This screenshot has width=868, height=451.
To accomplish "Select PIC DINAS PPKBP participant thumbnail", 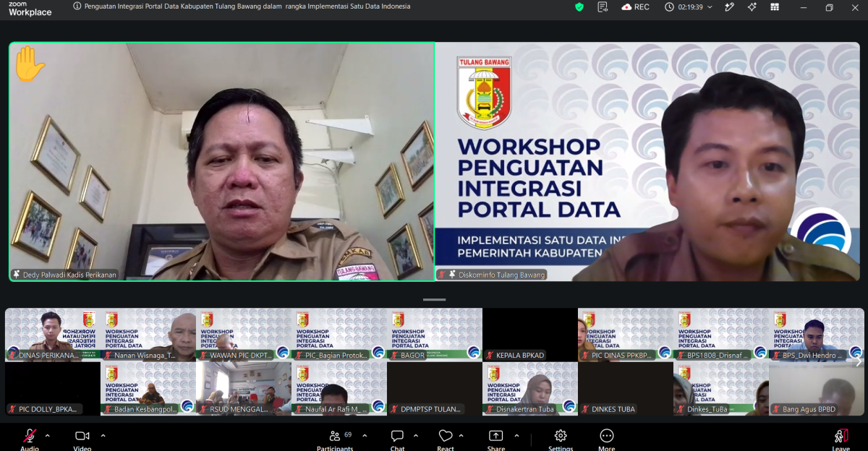I will click(626, 335).
